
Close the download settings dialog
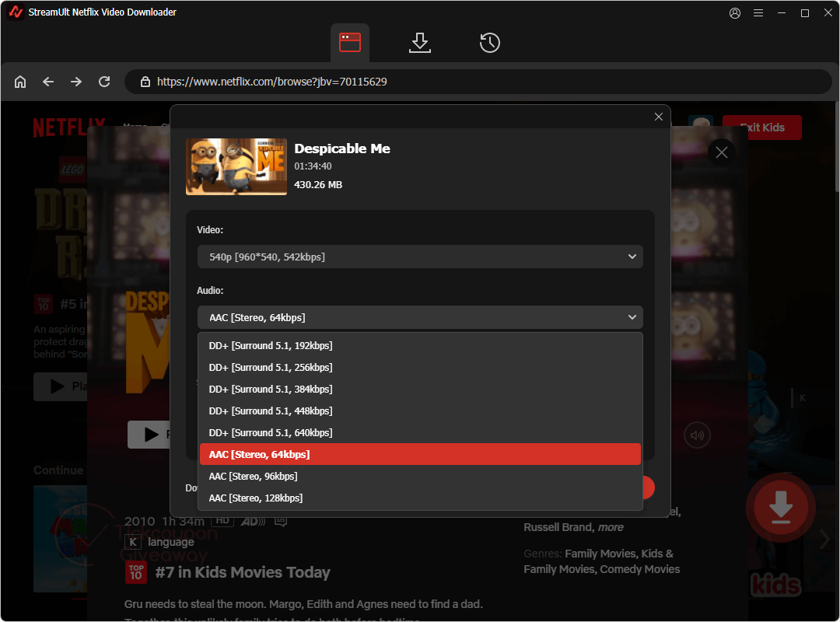659,117
